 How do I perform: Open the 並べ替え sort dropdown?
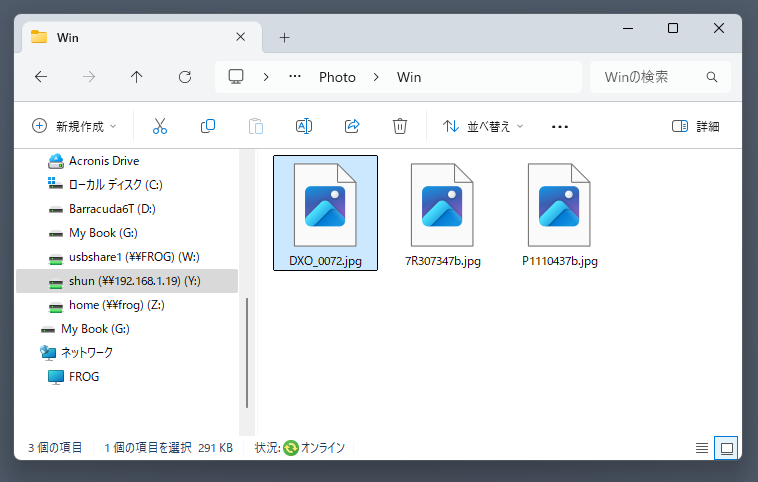point(483,126)
